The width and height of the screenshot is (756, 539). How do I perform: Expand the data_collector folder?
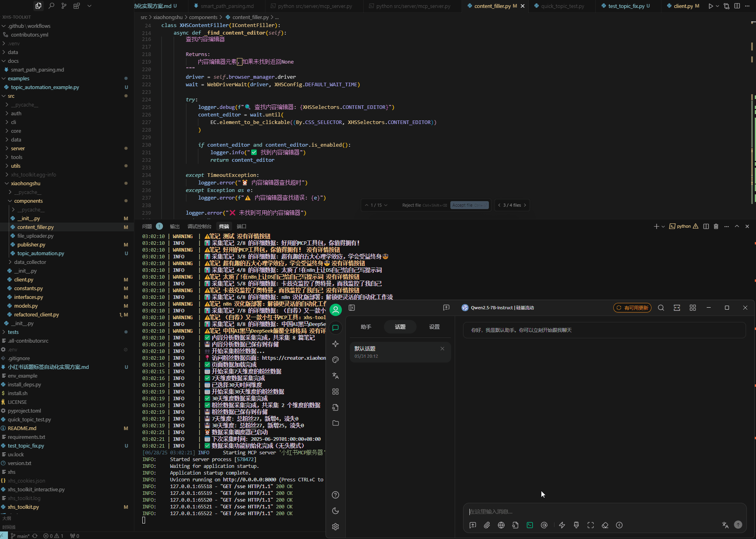[30, 262]
